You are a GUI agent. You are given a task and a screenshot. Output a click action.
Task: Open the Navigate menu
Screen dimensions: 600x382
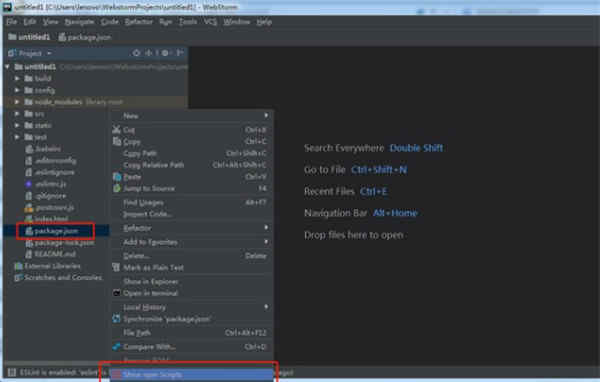point(79,22)
